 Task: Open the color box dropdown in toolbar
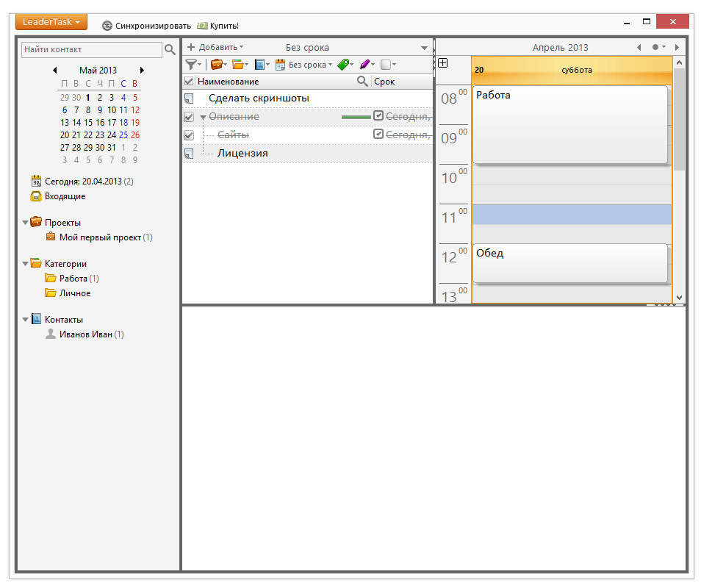(388, 65)
